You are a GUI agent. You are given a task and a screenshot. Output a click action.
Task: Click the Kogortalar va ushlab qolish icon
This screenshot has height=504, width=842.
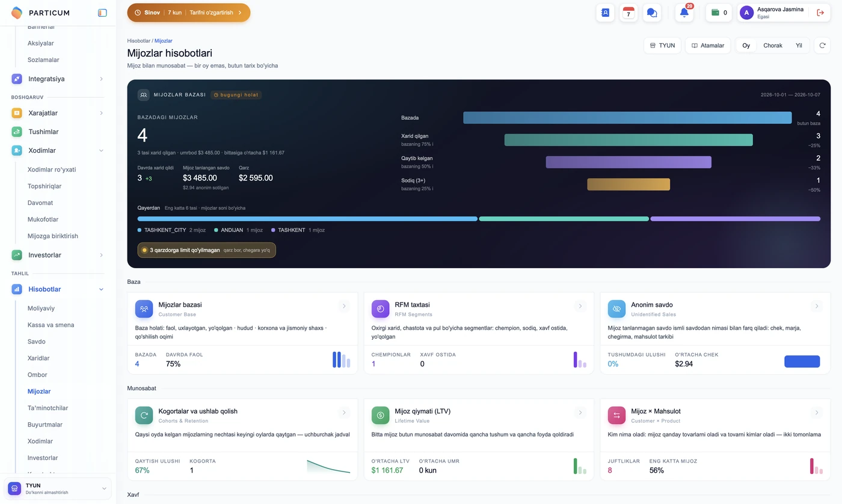pyautogui.click(x=144, y=416)
